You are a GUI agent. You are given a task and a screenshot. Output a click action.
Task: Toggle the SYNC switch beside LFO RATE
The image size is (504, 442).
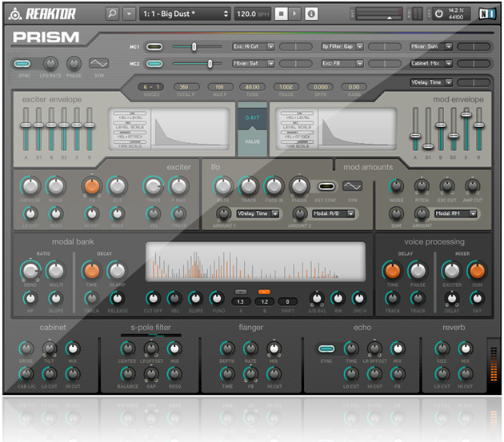pyautogui.click(x=22, y=64)
